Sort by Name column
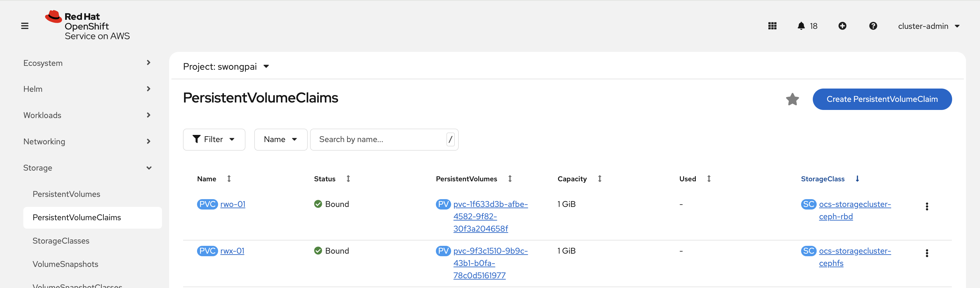980x288 pixels. click(214, 179)
